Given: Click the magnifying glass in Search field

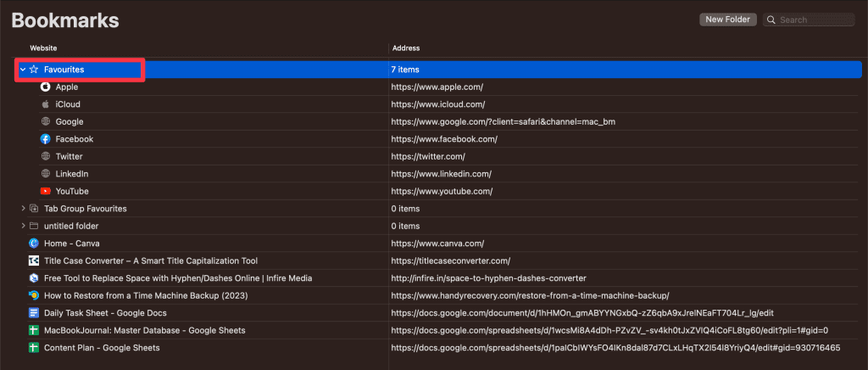Looking at the screenshot, I should tap(771, 20).
